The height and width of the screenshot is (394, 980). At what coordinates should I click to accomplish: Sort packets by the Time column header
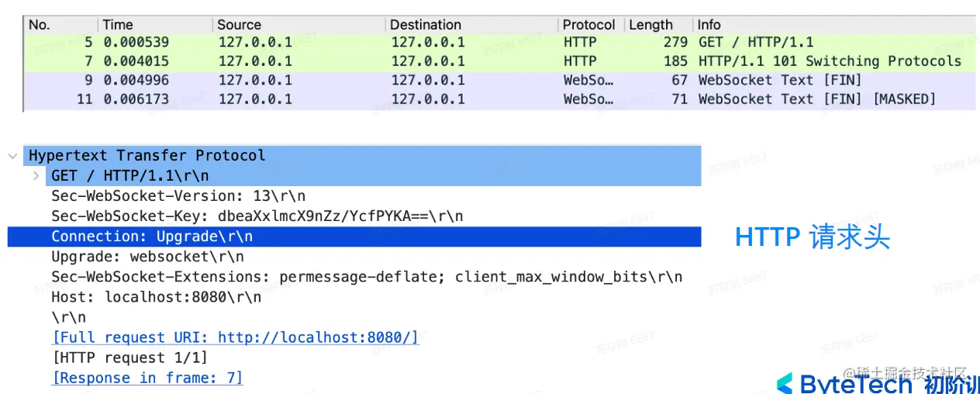tap(118, 25)
